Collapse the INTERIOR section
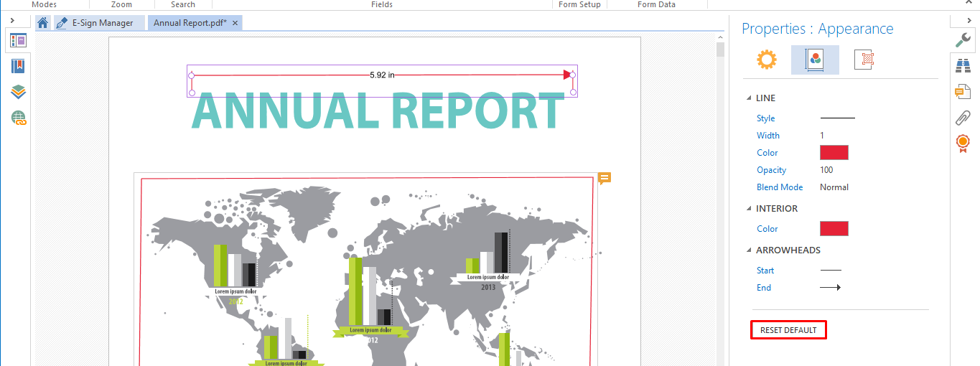This screenshot has height=366, width=980. click(x=750, y=209)
